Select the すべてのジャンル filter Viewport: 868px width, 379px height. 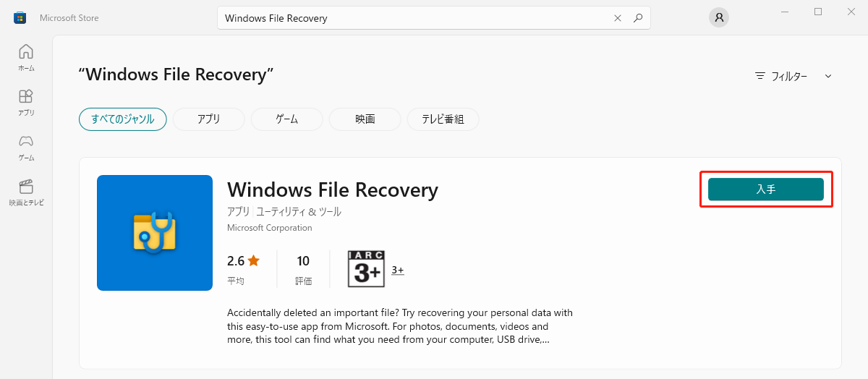pos(122,119)
